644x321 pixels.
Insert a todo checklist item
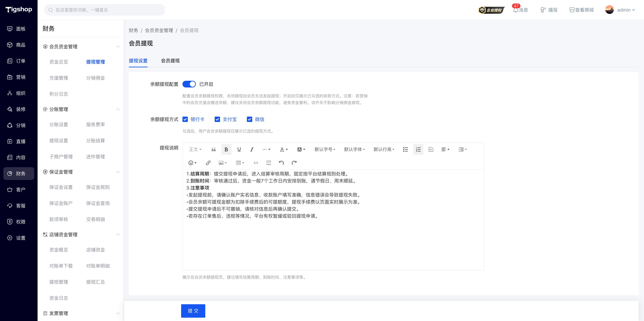[x=431, y=149]
